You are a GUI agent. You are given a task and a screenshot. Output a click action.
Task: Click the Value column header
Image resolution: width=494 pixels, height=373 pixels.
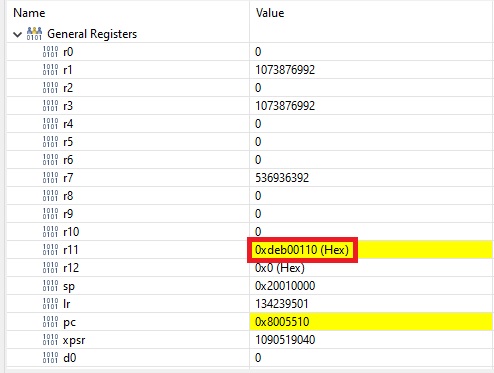coord(270,13)
